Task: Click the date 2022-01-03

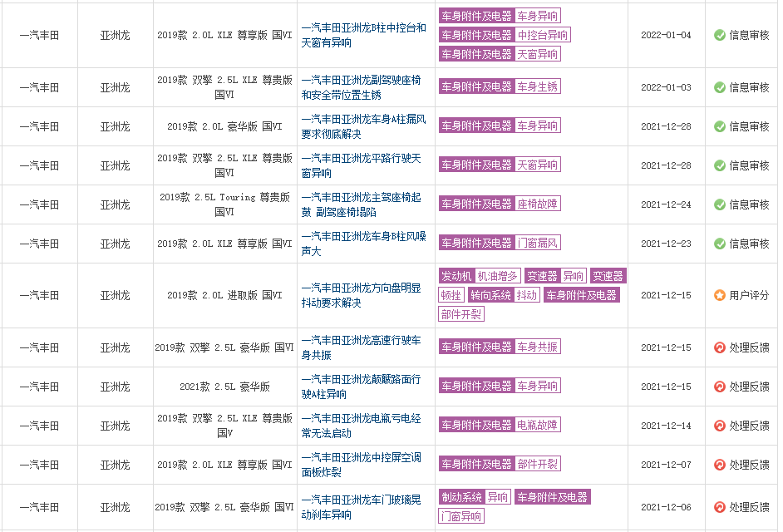Action: (x=666, y=87)
